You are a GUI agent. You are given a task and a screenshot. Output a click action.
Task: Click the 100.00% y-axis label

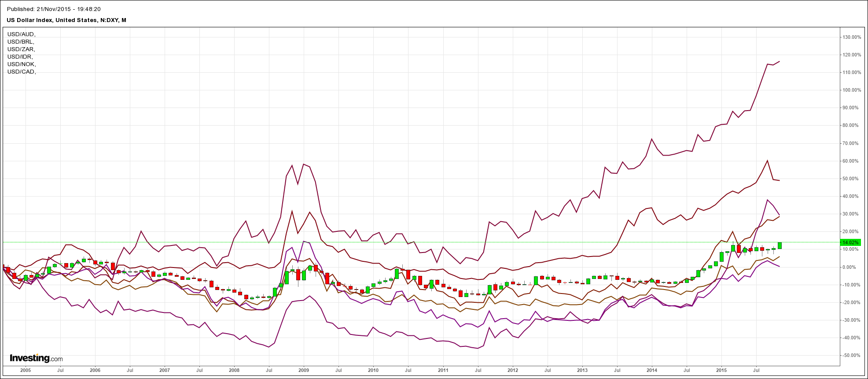[x=851, y=90]
